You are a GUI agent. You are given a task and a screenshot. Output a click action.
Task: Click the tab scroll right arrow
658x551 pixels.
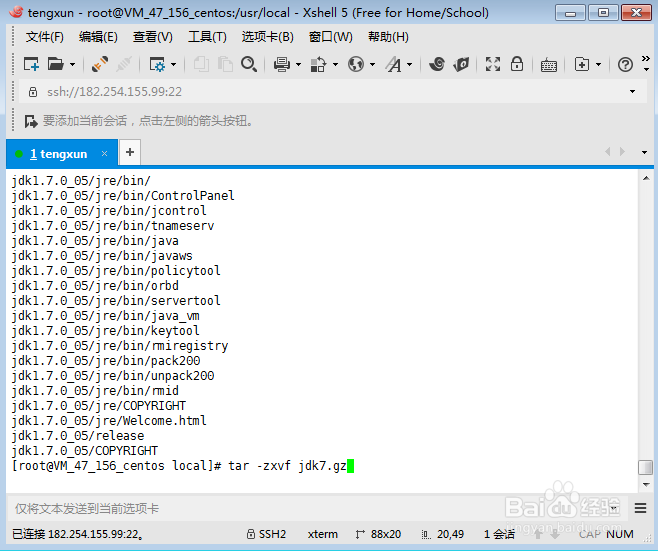point(622,151)
